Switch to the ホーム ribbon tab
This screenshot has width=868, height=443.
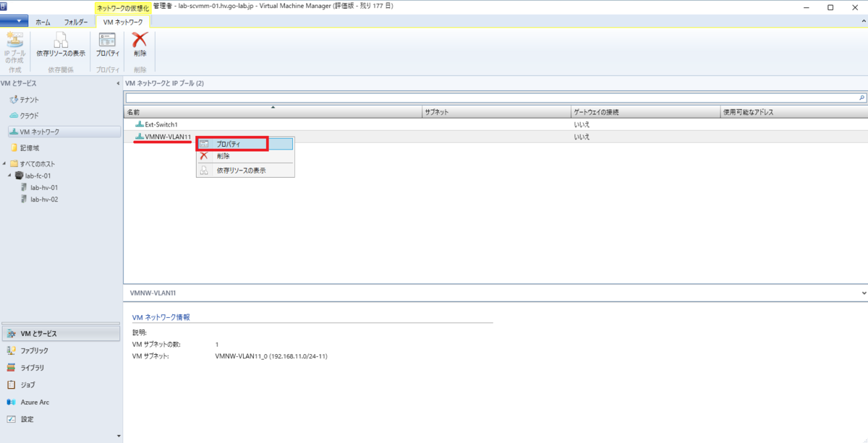coord(43,22)
